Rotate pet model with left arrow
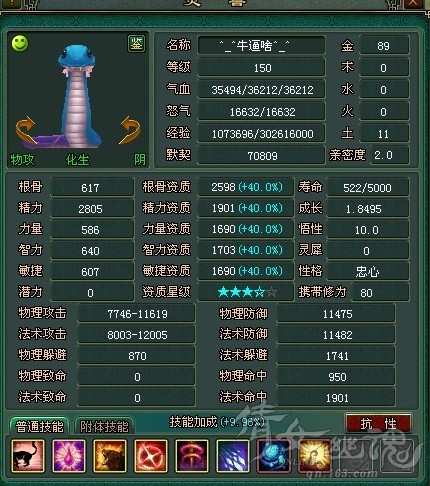430x486 pixels. click(x=26, y=131)
